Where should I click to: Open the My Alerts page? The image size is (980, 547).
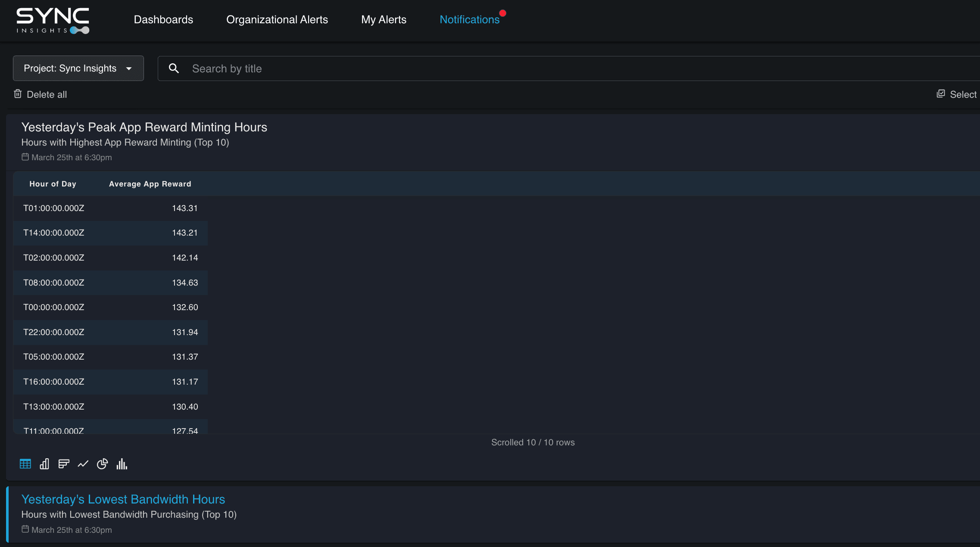pos(384,19)
